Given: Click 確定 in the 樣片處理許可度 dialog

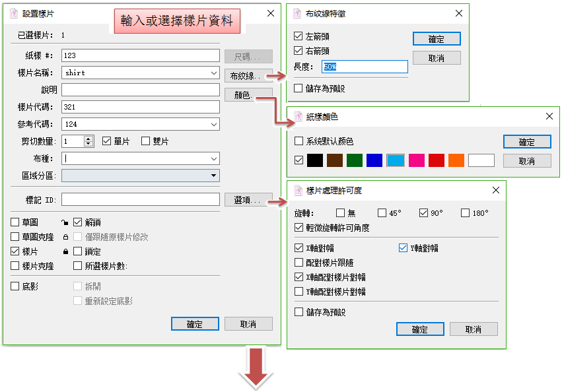Looking at the screenshot, I should pyautogui.click(x=420, y=329).
